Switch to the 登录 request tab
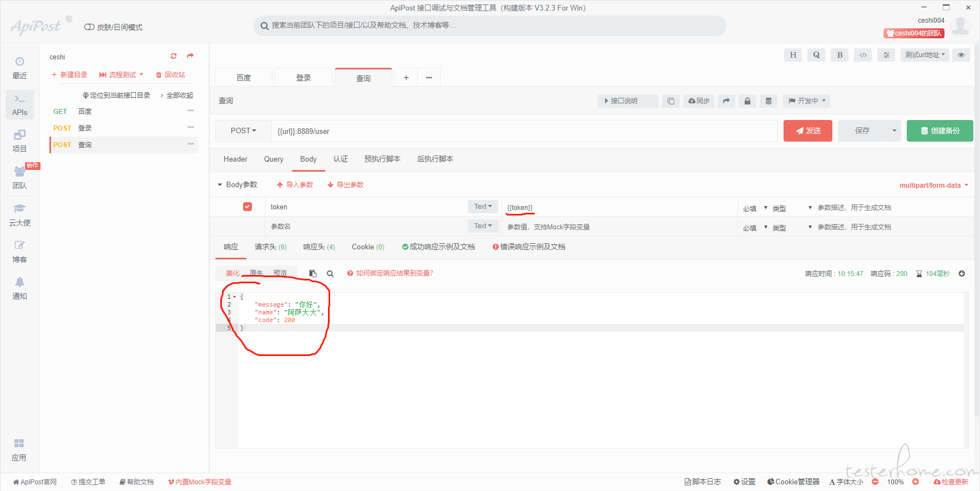 coord(304,78)
